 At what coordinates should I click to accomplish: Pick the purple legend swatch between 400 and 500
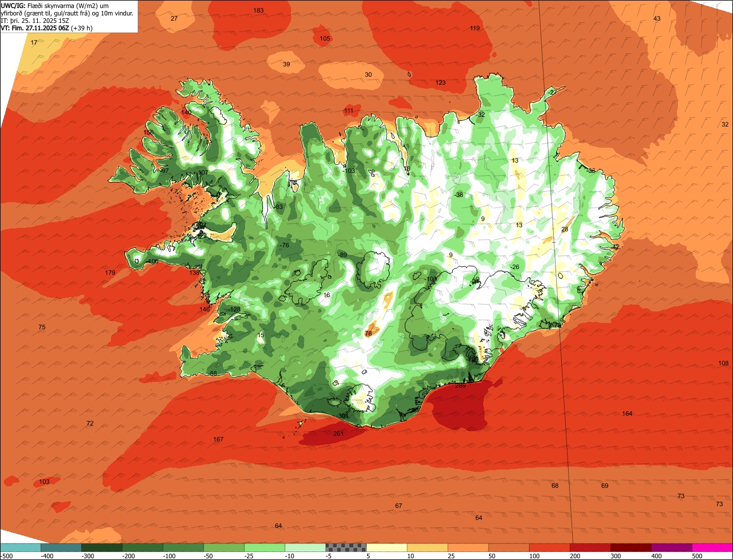672,547
